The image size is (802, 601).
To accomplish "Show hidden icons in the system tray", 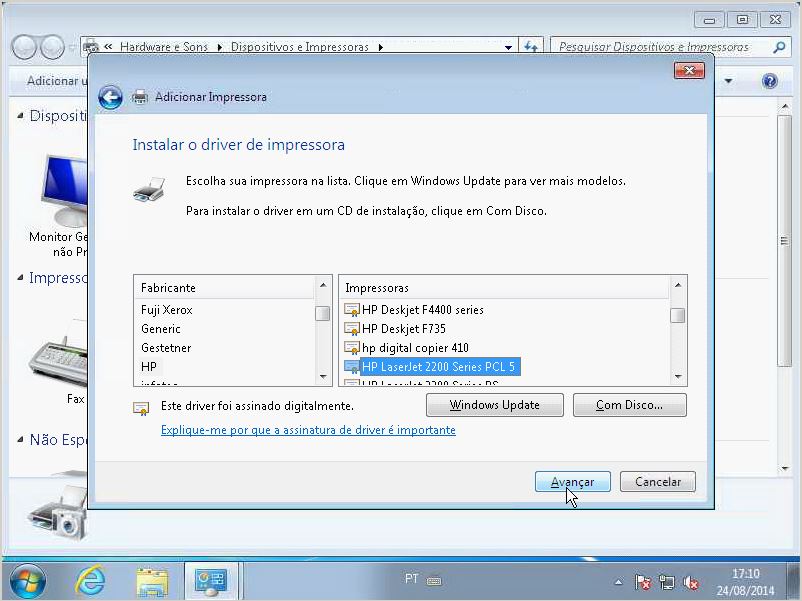I will tap(619, 581).
